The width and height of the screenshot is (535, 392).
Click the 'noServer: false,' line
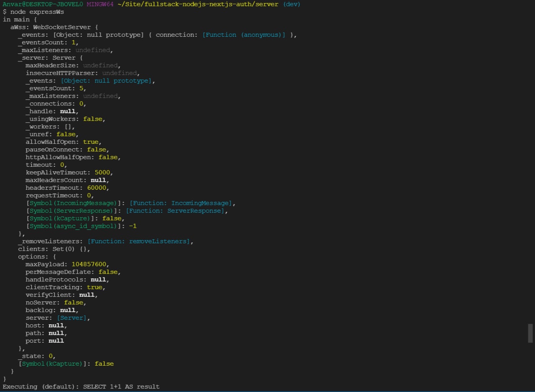pyautogui.click(x=56, y=303)
